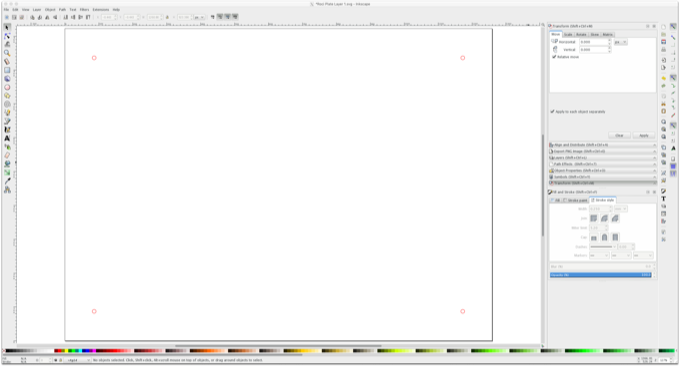The width and height of the screenshot is (680, 366).
Task: Select the Eraser tool
Action: 7,155
